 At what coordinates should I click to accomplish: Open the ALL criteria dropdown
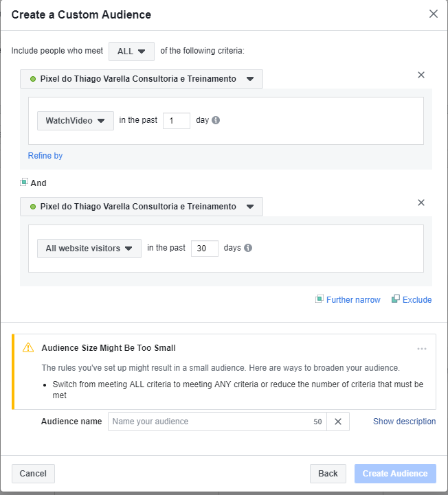pos(131,51)
